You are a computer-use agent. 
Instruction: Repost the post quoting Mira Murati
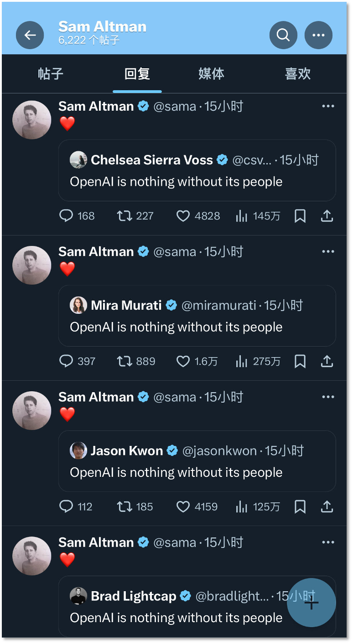(x=125, y=361)
